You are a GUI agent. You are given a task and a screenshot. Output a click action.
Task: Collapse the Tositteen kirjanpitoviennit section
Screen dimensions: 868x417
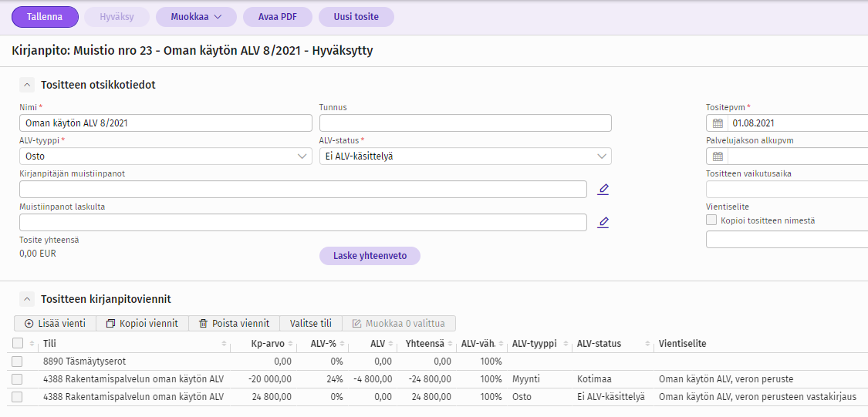tap(27, 299)
